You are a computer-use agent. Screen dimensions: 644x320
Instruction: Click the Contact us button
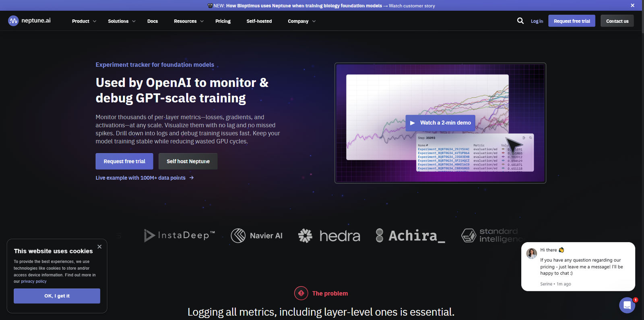pos(617,21)
